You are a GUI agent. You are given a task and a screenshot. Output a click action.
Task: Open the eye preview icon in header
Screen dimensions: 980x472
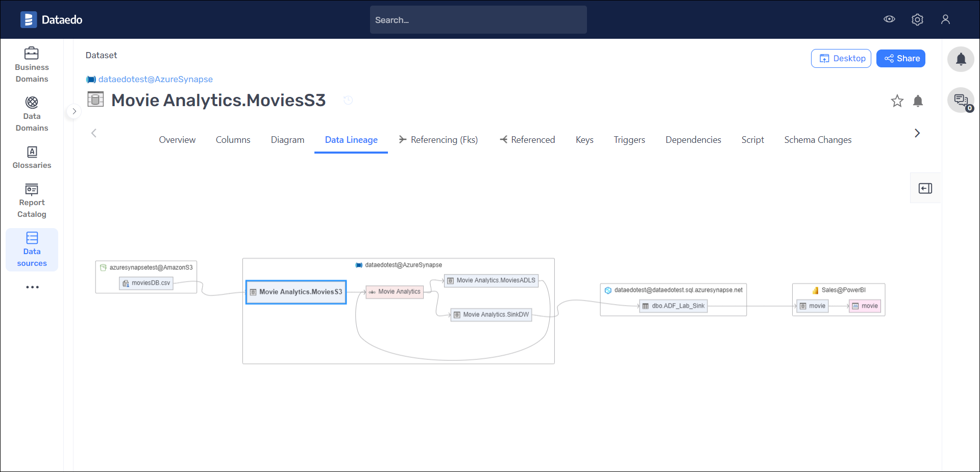click(x=889, y=19)
